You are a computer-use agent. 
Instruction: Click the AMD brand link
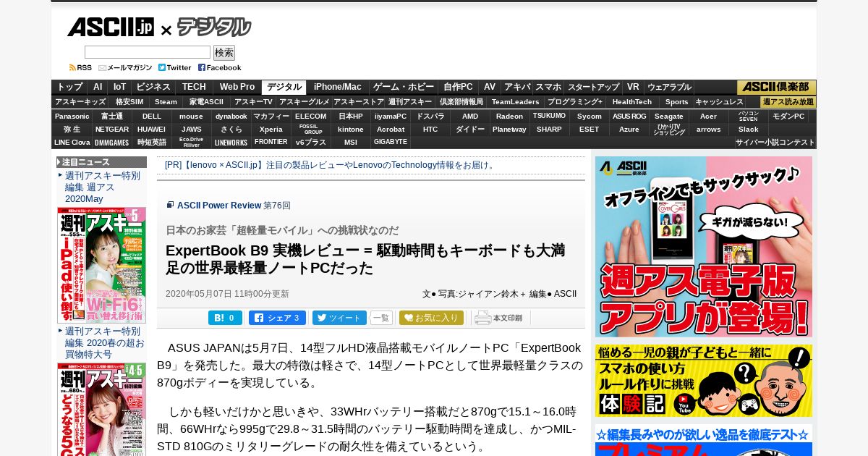pos(470,116)
